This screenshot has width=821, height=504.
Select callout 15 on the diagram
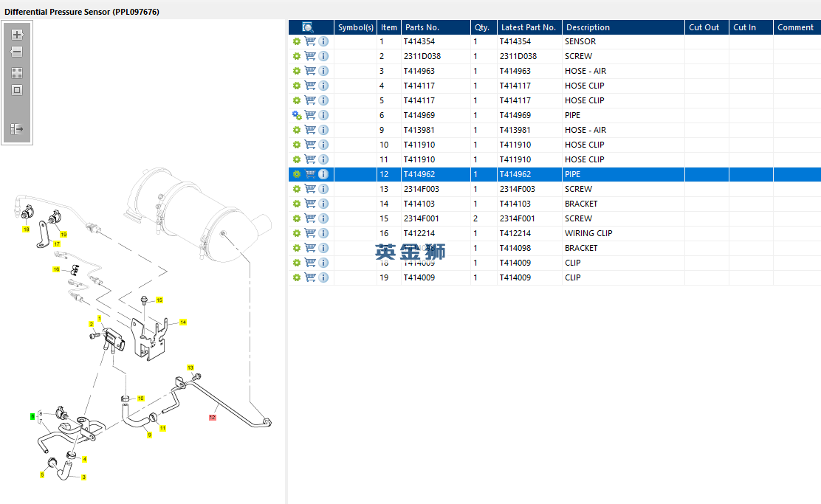(x=159, y=300)
